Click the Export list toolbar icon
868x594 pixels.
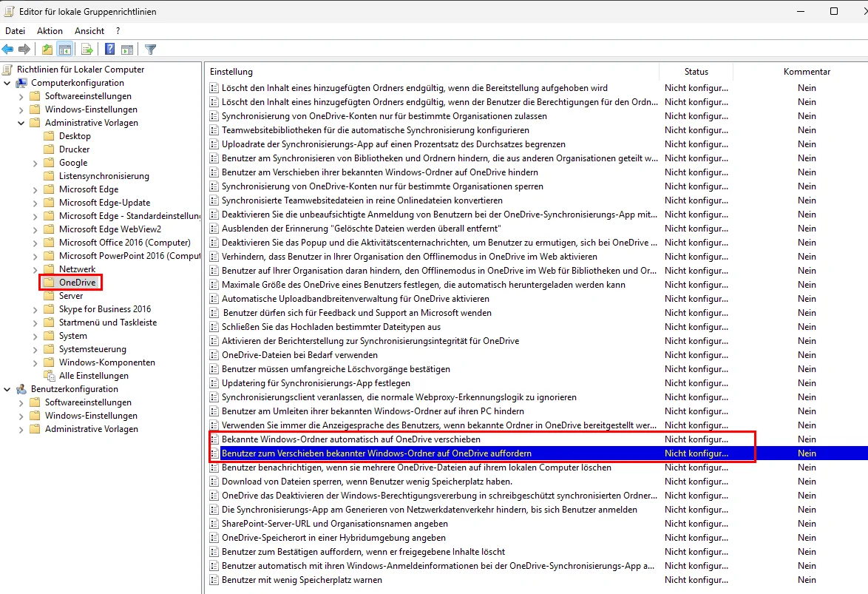(87, 50)
